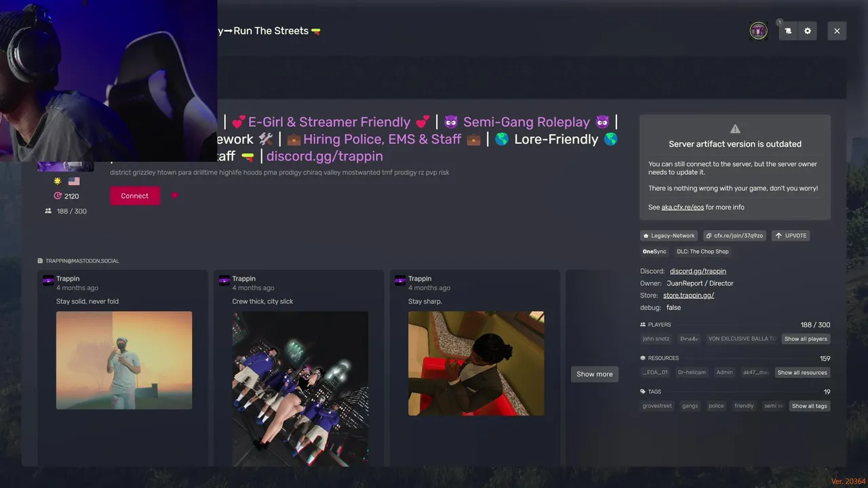Click resource chip ak47_map

(x=756, y=372)
